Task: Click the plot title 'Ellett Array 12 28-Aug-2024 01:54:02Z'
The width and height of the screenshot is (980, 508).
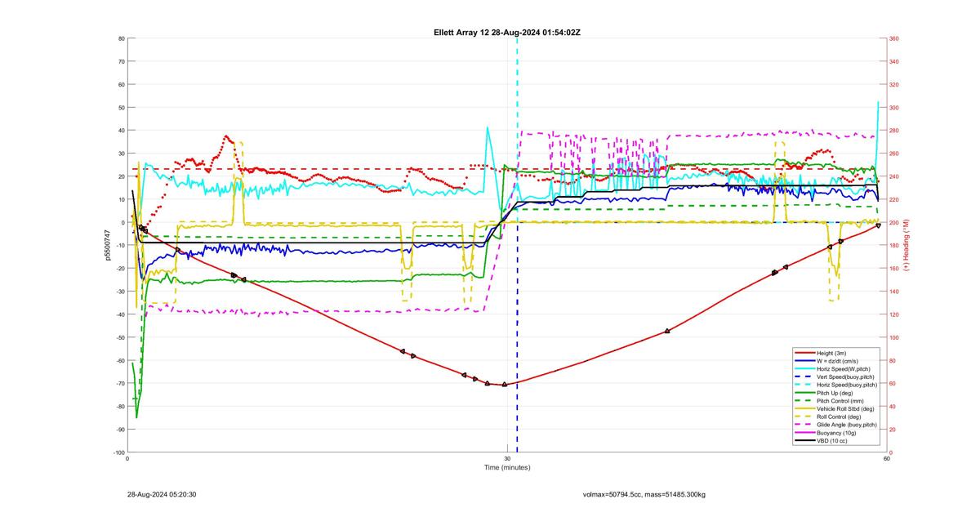Action: click(x=507, y=32)
